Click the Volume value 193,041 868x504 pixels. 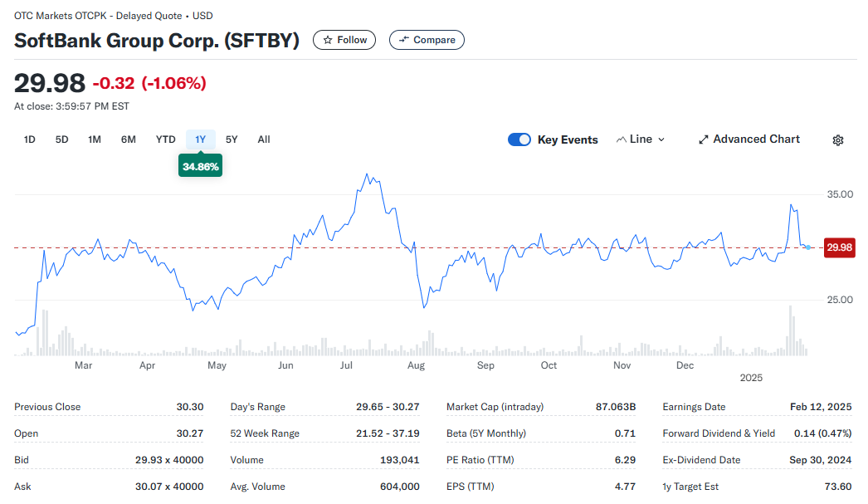(x=400, y=460)
